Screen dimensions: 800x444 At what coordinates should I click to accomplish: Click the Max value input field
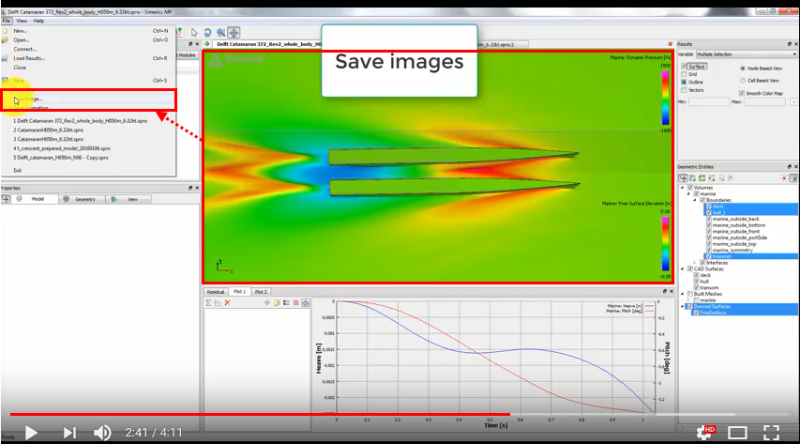click(764, 102)
